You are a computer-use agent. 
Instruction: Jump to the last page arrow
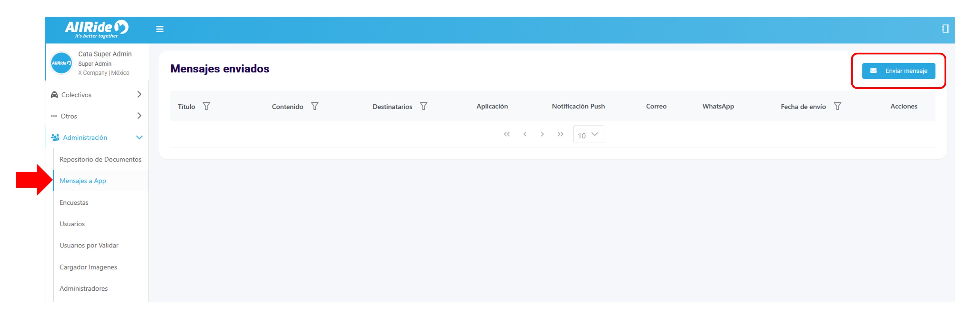point(560,134)
